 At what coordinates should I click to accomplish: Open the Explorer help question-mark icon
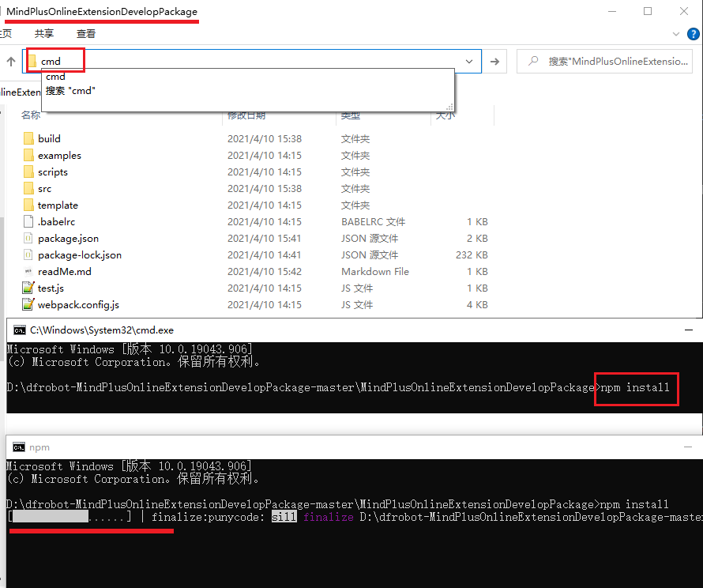[x=694, y=34]
